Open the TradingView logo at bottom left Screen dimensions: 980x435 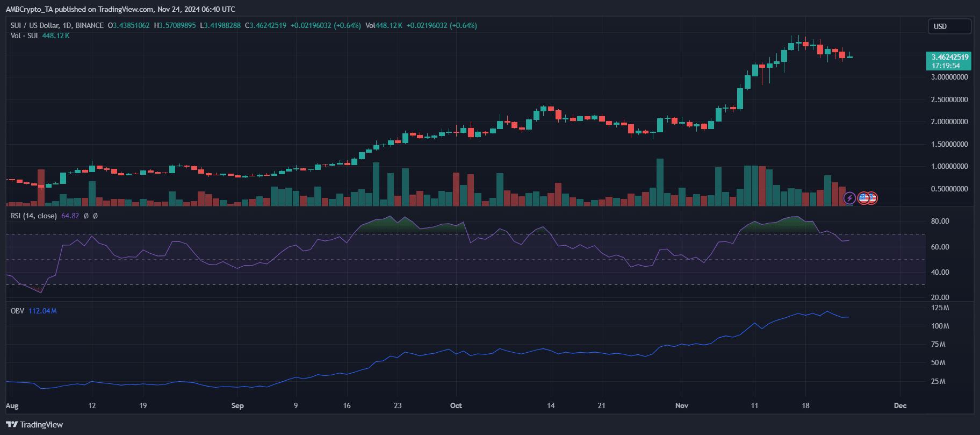[x=34, y=425]
